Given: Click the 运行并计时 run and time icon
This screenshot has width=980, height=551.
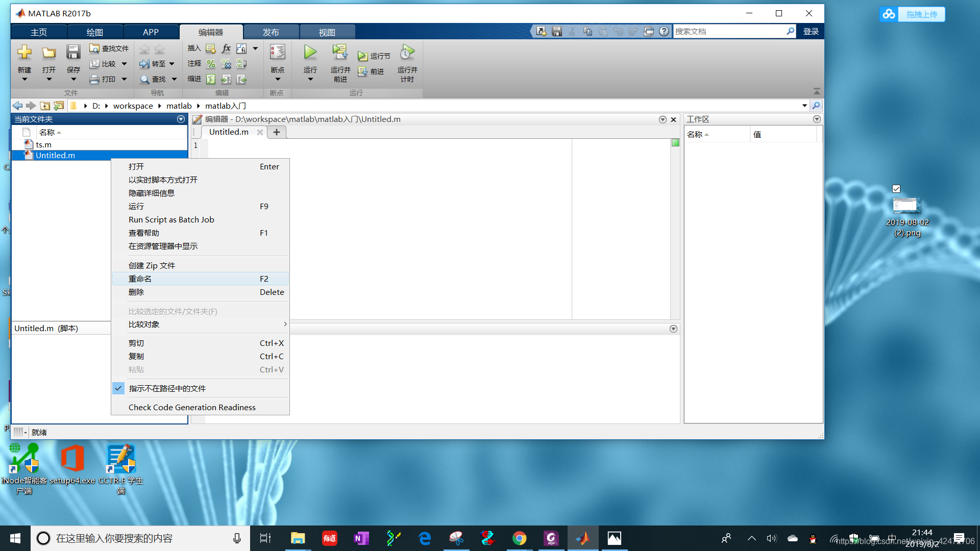Looking at the screenshot, I should coord(407,52).
